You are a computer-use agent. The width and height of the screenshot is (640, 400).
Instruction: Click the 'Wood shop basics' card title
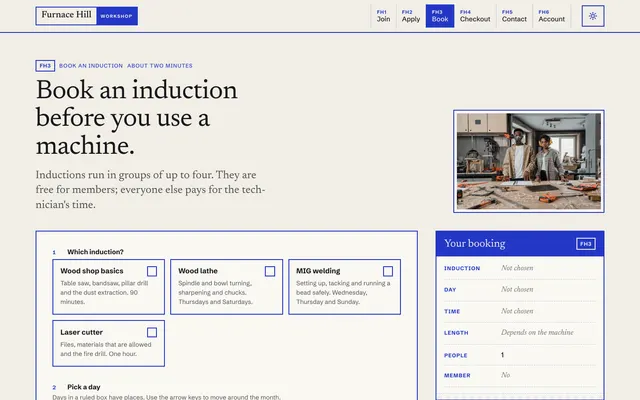[x=92, y=271]
